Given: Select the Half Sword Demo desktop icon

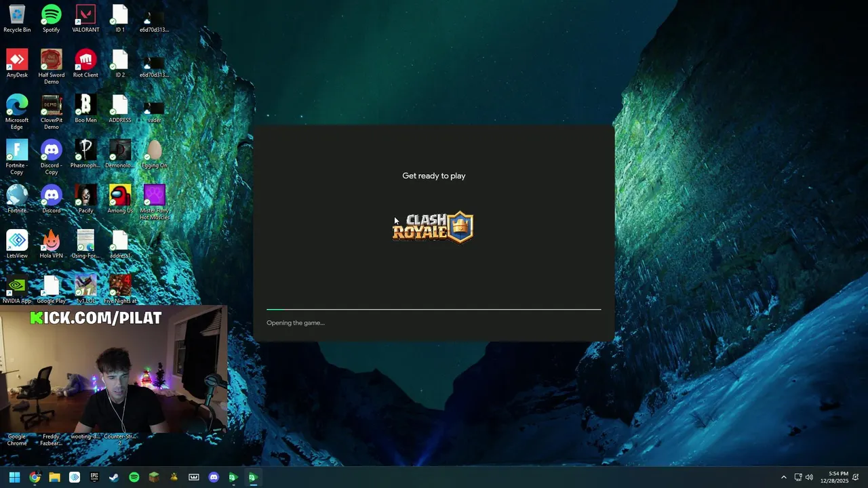Looking at the screenshot, I should pos(51,67).
